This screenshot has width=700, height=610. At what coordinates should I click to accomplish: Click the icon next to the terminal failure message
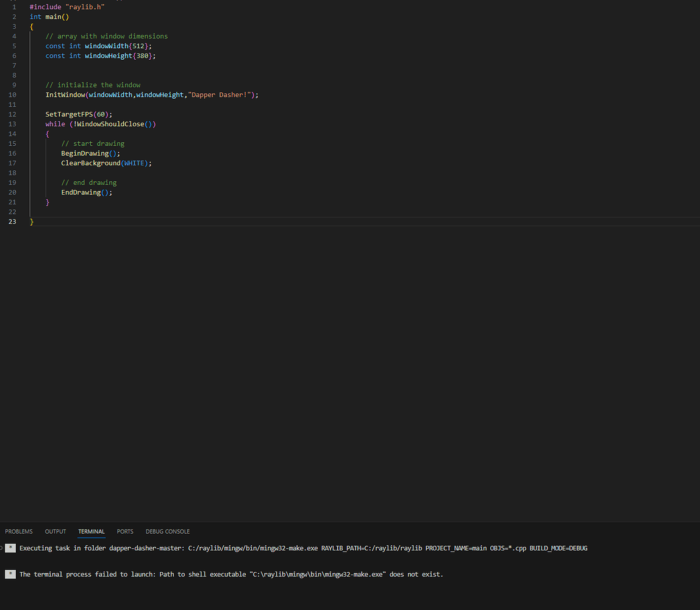tap(10, 574)
